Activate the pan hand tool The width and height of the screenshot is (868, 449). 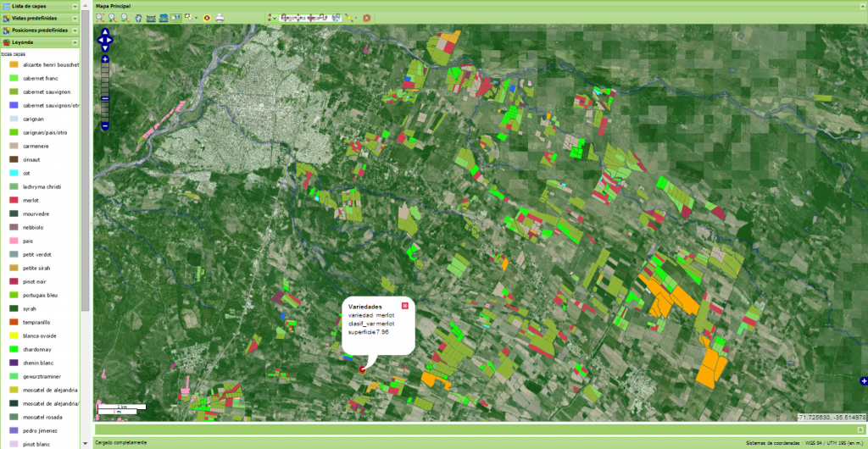point(138,17)
